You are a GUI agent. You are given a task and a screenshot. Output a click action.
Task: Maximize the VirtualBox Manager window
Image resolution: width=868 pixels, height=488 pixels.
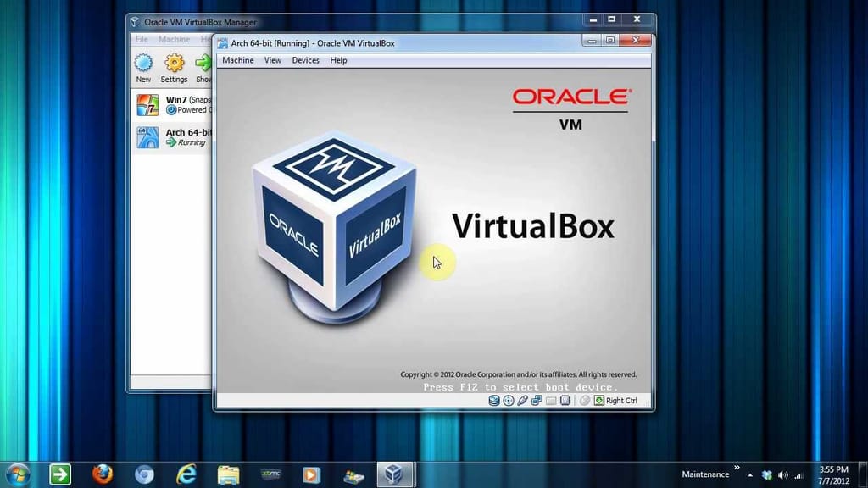612,19
